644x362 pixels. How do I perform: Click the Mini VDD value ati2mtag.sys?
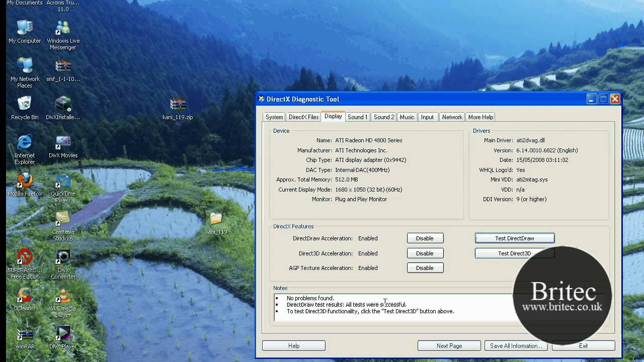pos(532,179)
